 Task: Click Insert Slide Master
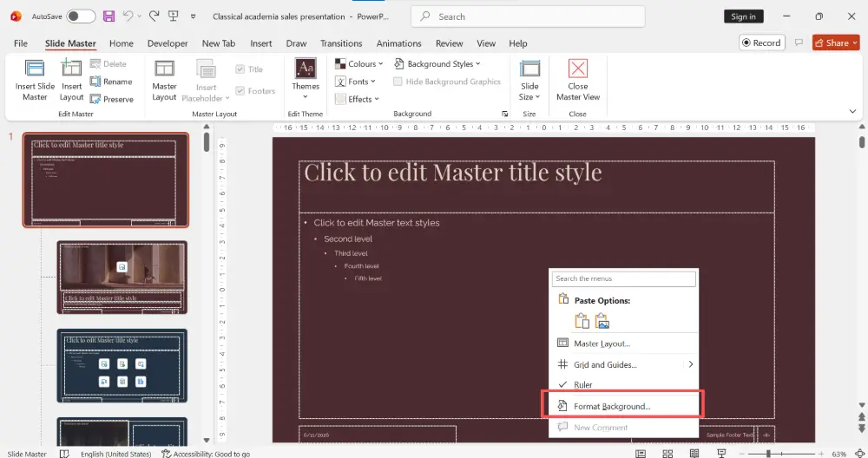click(35, 80)
